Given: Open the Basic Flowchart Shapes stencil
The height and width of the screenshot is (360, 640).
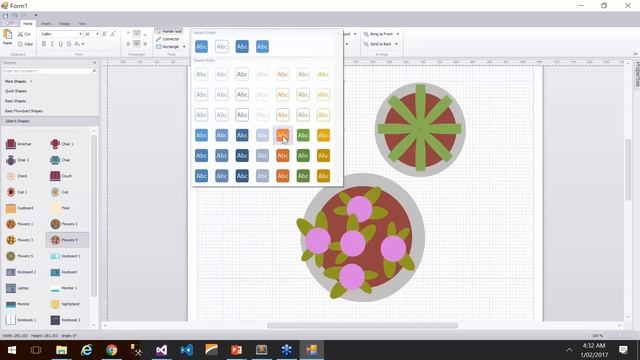Looking at the screenshot, I should (24, 111).
